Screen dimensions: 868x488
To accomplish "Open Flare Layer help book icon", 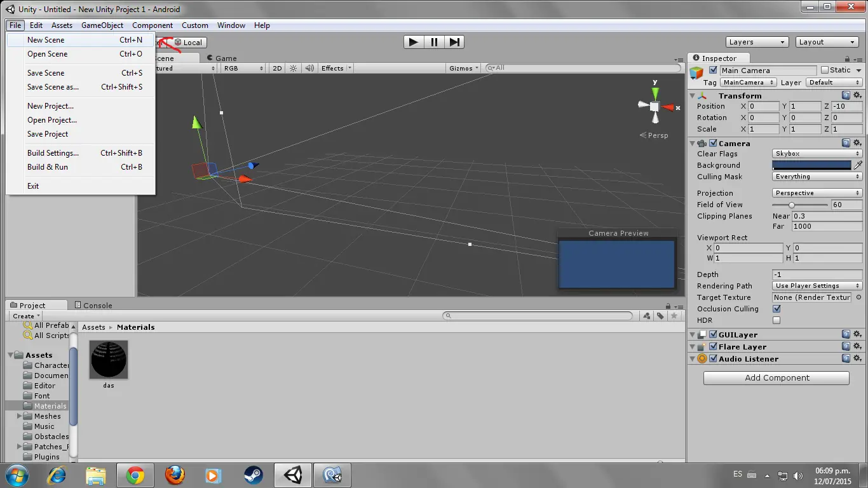I will [x=846, y=346].
